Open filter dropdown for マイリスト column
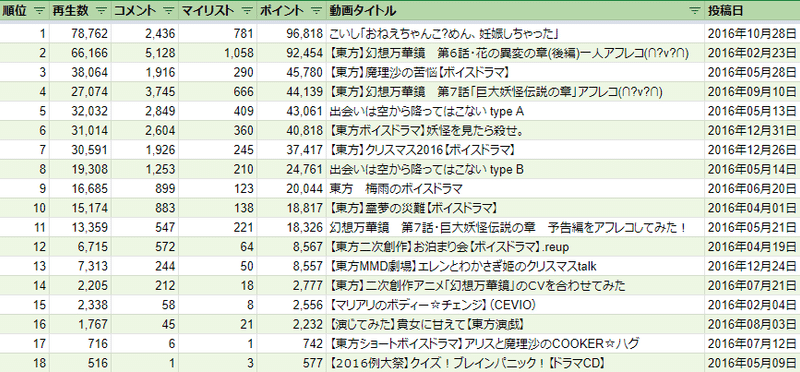Screen dimensions: 800x372 [247, 11]
